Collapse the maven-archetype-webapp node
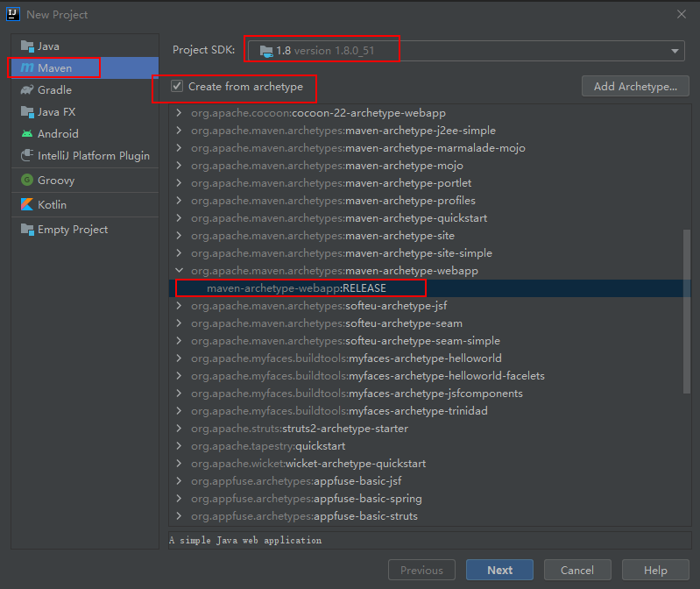This screenshot has width=700, height=589. click(x=179, y=270)
